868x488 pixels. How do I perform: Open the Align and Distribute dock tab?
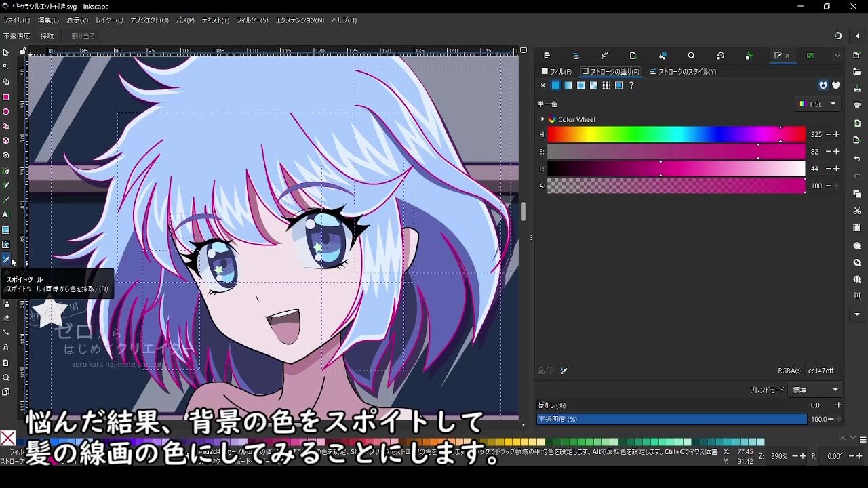(x=547, y=56)
